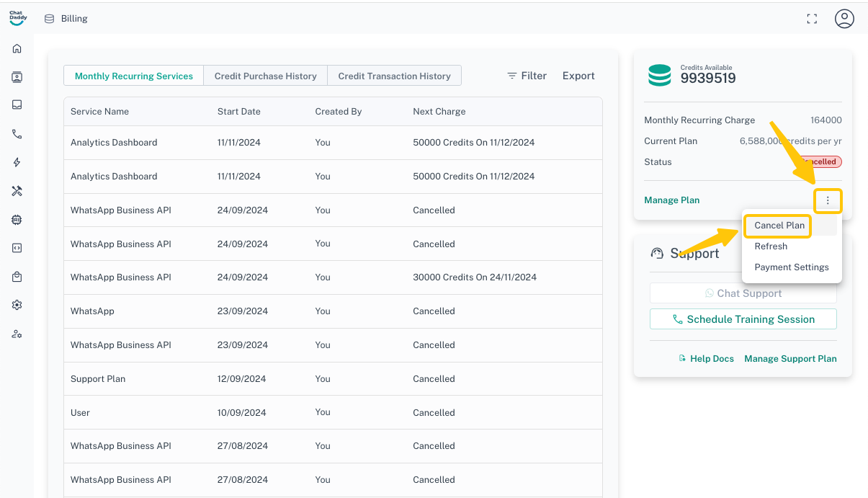Open the Home icon in sidebar
Image resolution: width=868 pixels, height=498 pixels.
[x=17, y=49]
